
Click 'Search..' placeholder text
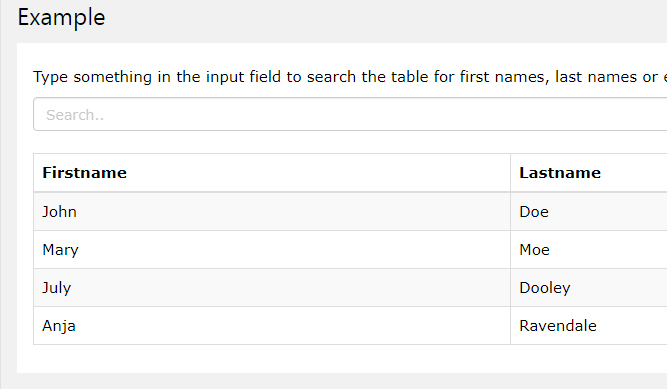[x=75, y=115]
